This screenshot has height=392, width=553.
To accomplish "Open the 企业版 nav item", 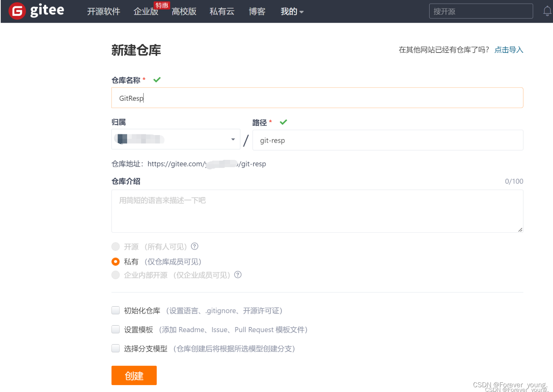I will 146,12.
